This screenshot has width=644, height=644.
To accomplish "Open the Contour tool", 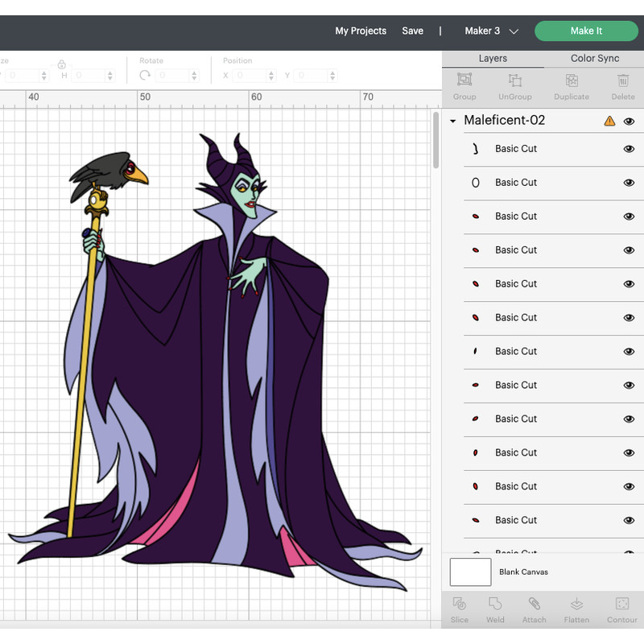I will (x=621, y=610).
